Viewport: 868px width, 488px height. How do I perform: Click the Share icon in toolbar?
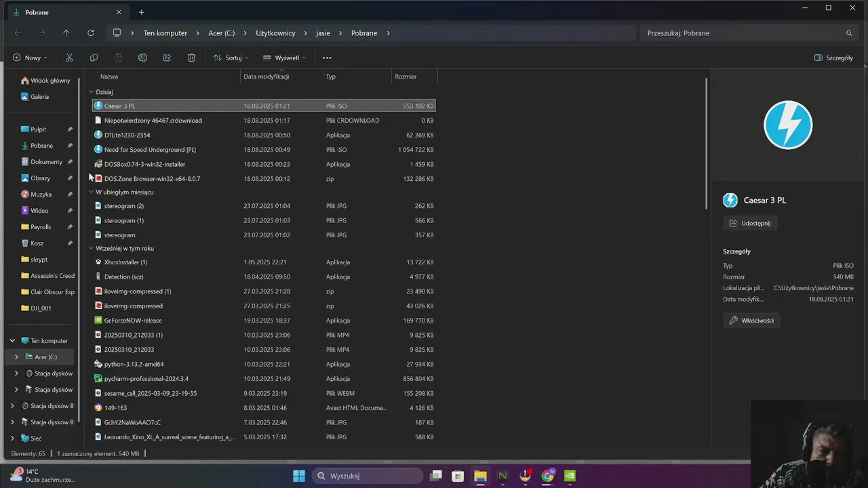click(x=167, y=58)
